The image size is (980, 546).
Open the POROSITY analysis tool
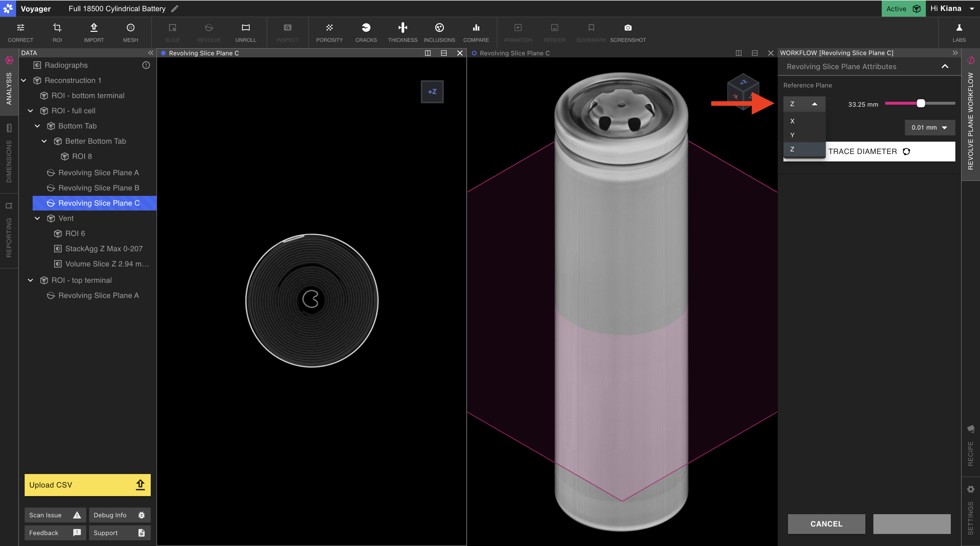(x=330, y=33)
